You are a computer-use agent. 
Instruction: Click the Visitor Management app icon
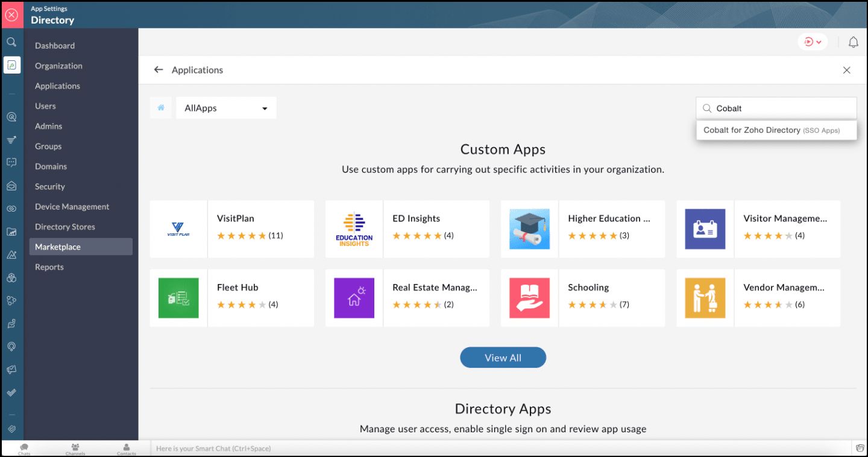click(705, 229)
